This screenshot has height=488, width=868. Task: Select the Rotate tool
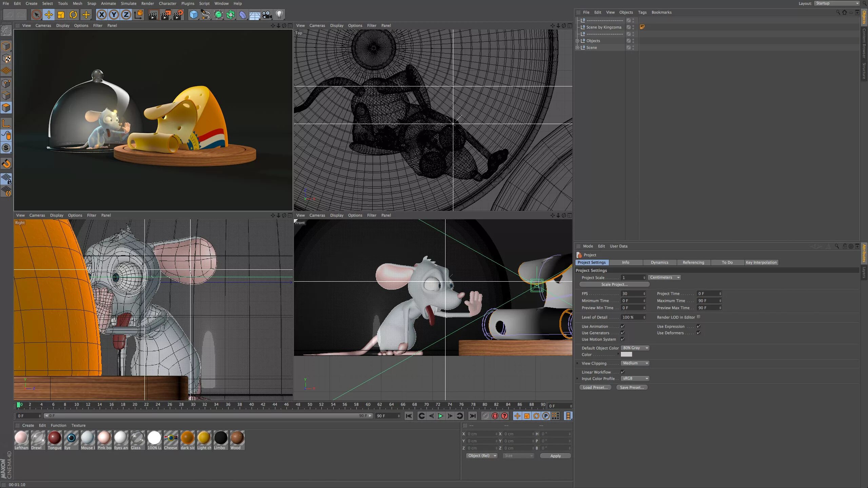(x=73, y=15)
